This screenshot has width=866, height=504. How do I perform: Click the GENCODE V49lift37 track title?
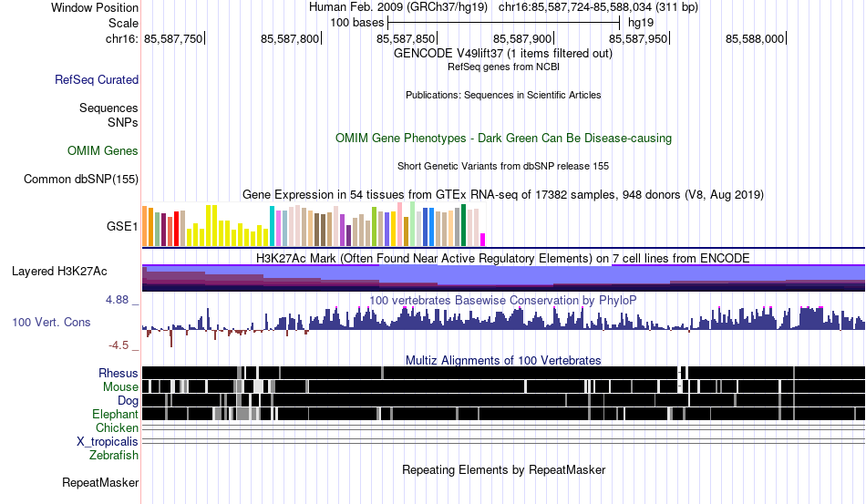(503, 54)
